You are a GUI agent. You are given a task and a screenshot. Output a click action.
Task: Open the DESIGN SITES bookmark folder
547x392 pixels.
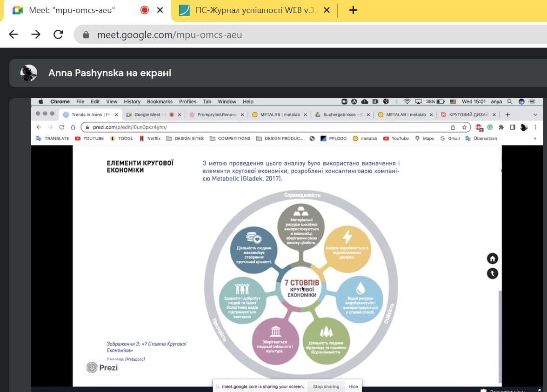click(x=185, y=138)
